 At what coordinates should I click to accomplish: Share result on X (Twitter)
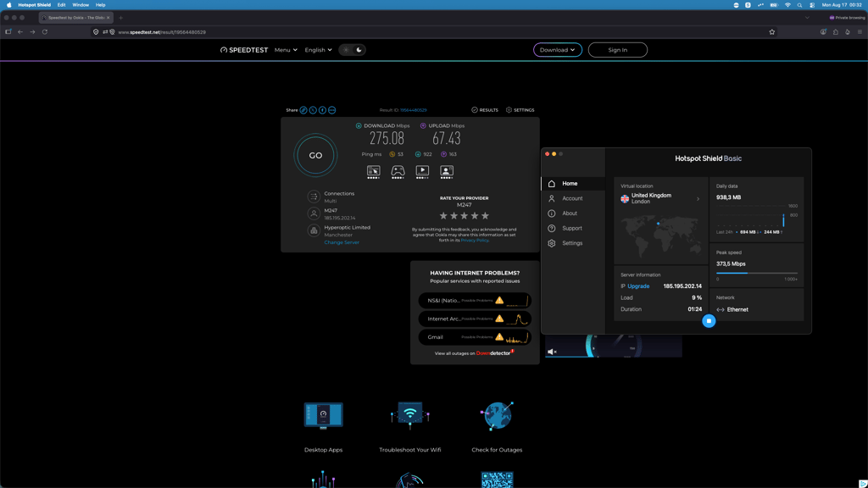tap(313, 110)
